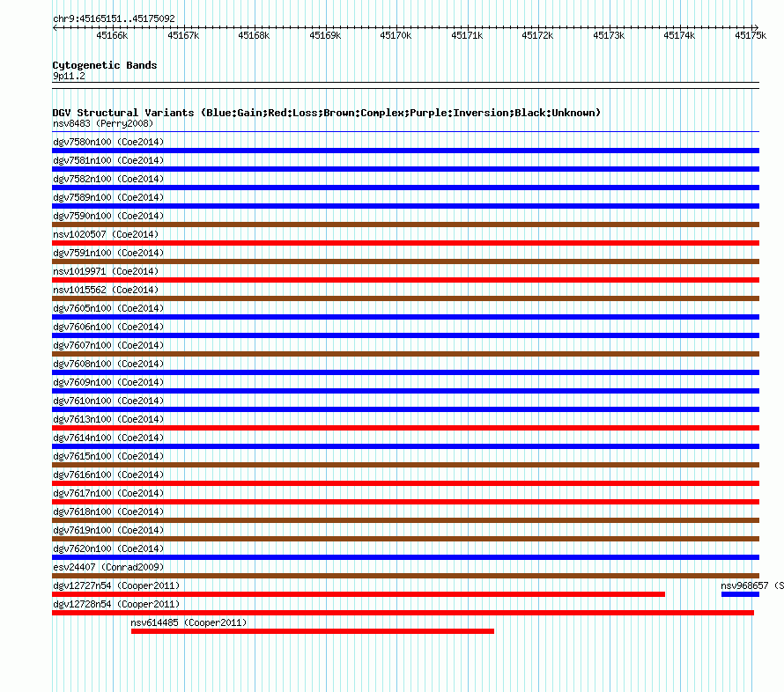Click the 45170k ruler tick label

pos(396,35)
